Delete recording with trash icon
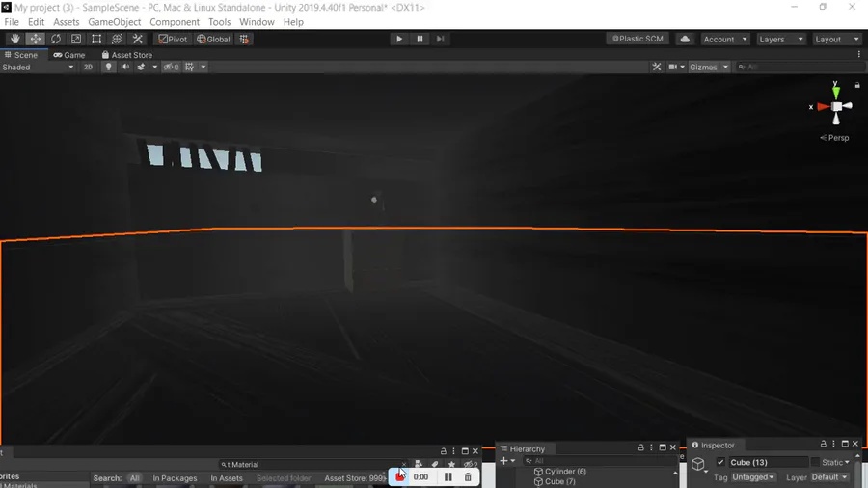This screenshot has height=488, width=868. click(x=468, y=477)
